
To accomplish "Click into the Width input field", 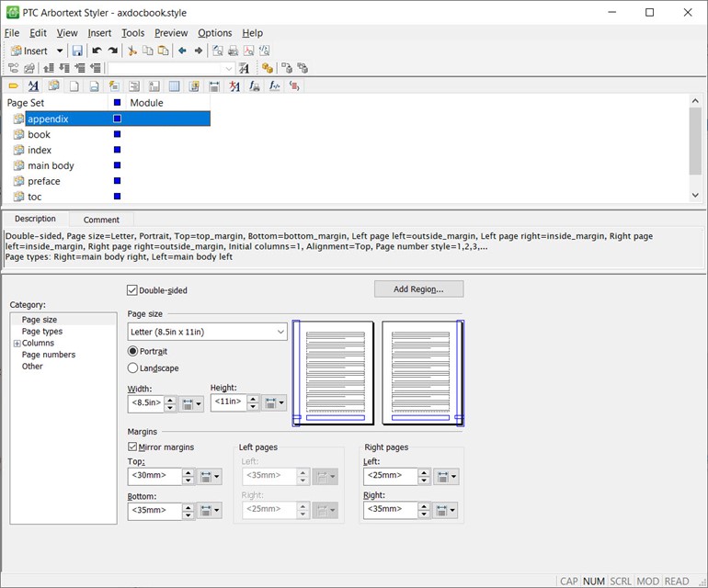I will 146,403.
